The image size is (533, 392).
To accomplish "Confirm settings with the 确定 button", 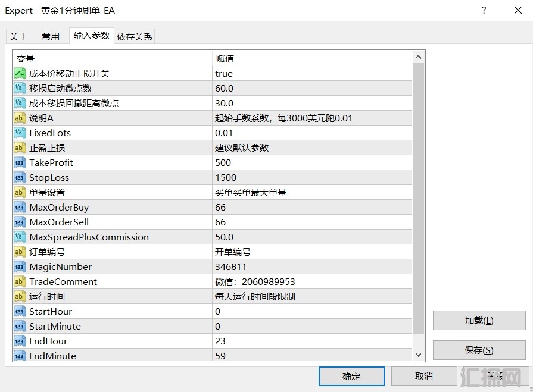I will (351, 376).
